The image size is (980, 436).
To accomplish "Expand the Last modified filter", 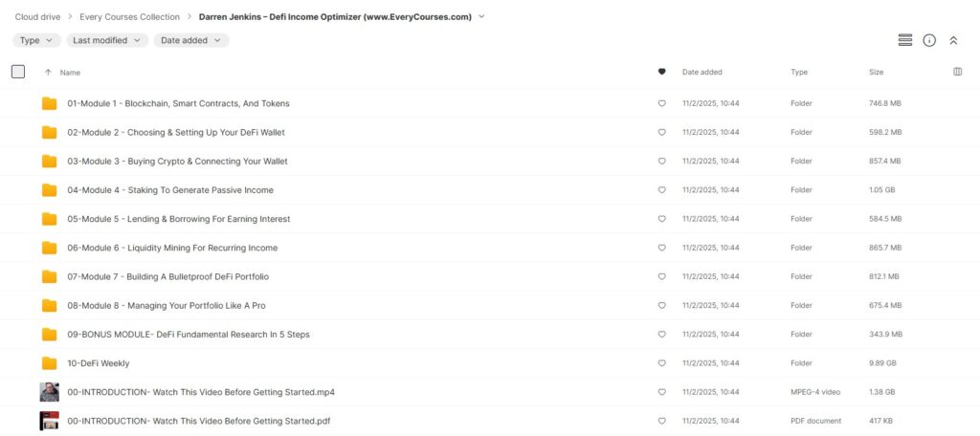I will pyautogui.click(x=107, y=40).
